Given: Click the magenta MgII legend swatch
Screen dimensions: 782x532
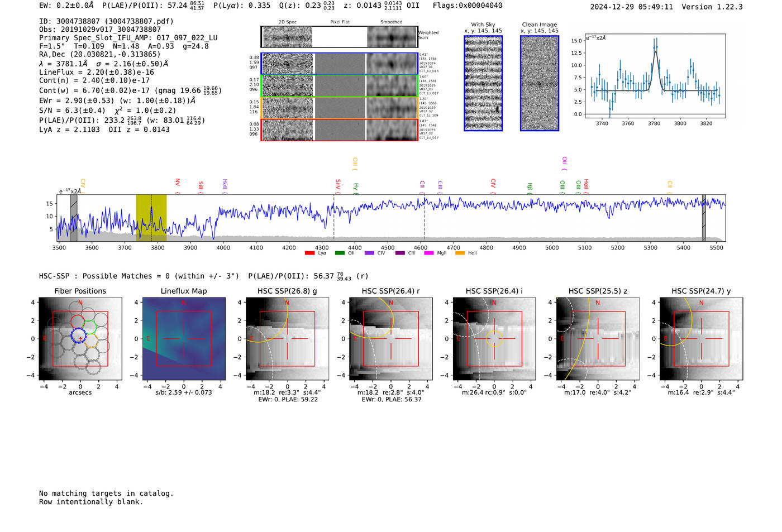Looking at the screenshot, I should pyautogui.click(x=428, y=253).
